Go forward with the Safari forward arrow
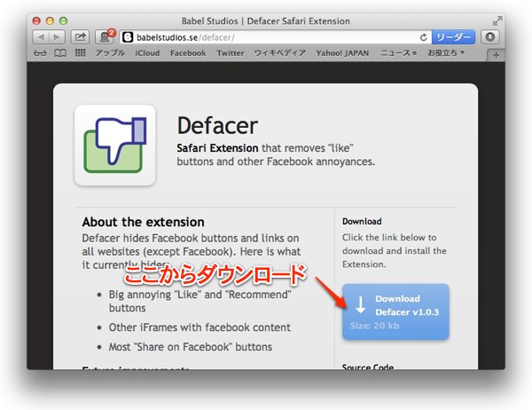Image resolution: width=532 pixels, height=410 pixels. (x=57, y=37)
